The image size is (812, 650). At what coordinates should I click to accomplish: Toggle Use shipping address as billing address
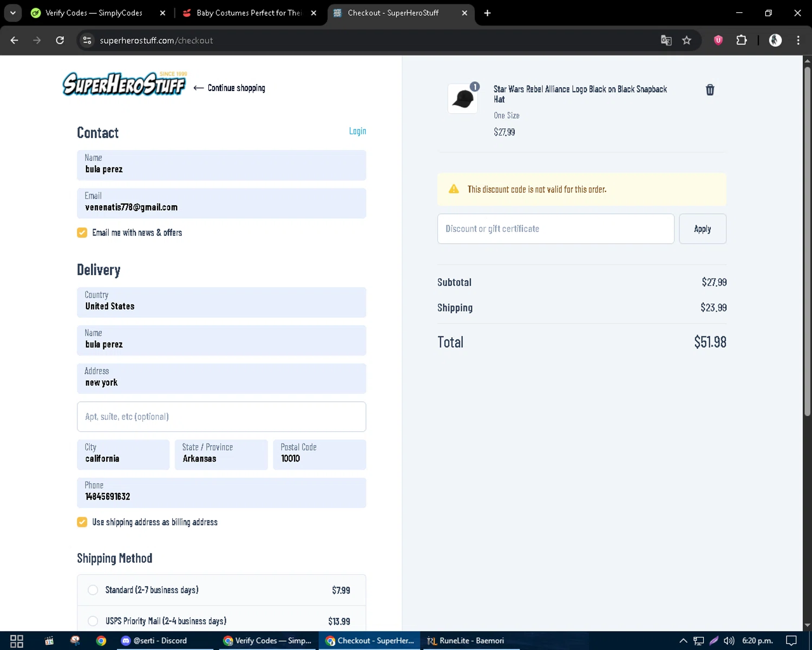(x=82, y=522)
